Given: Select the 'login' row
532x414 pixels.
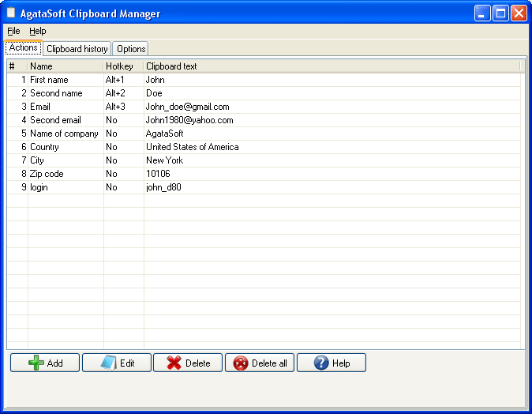Looking at the screenshot, I should click(264, 187).
